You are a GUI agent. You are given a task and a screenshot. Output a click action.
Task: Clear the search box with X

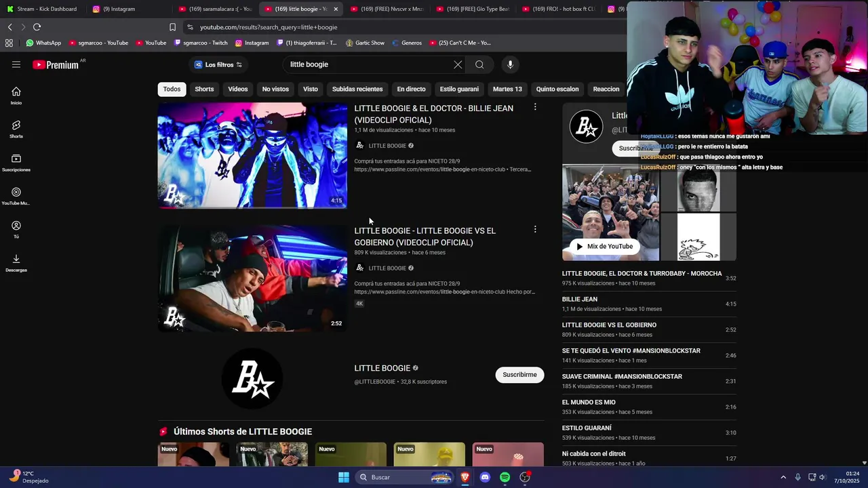pyautogui.click(x=458, y=64)
